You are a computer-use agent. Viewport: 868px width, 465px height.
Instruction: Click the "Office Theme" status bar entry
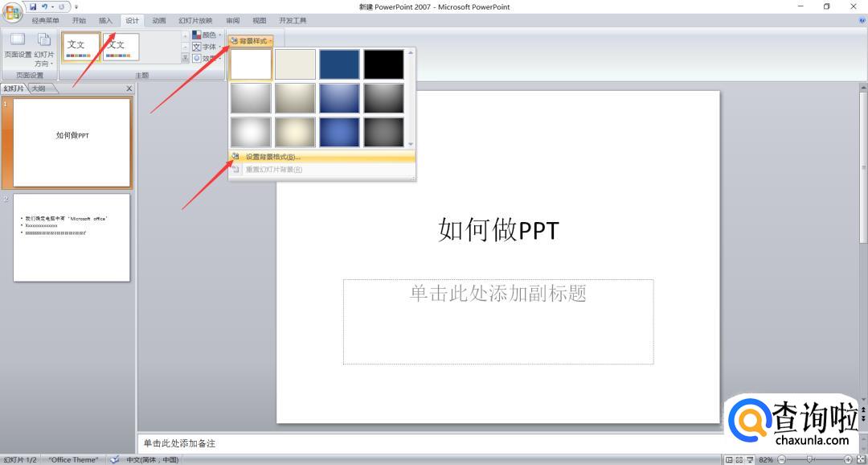tap(73, 460)
